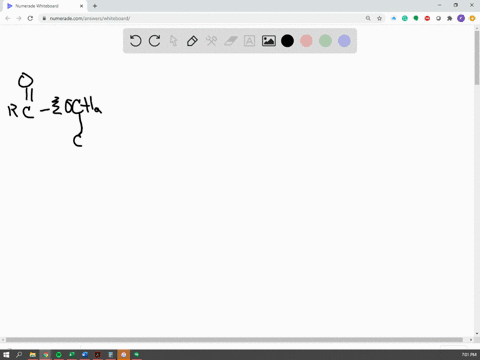This screenshot has height=360, width=480.
Task: Open the Windows Start menu
Action: (6, 355)
